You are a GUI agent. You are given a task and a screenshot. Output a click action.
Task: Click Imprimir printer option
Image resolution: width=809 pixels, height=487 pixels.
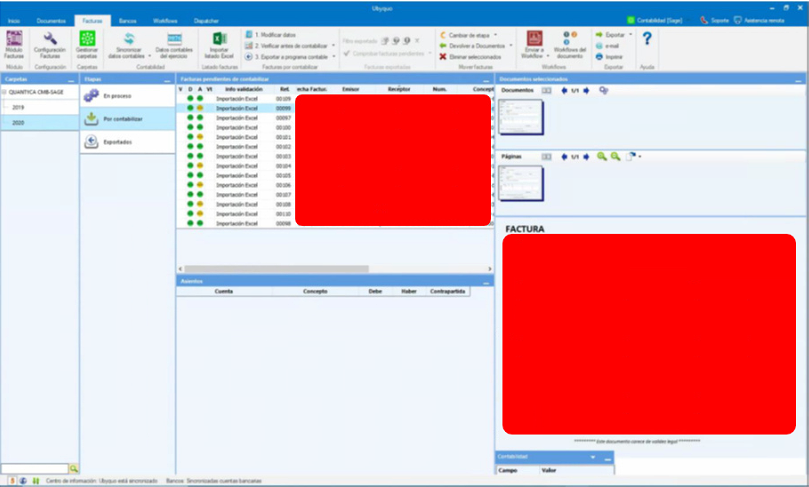click(609, 57)
